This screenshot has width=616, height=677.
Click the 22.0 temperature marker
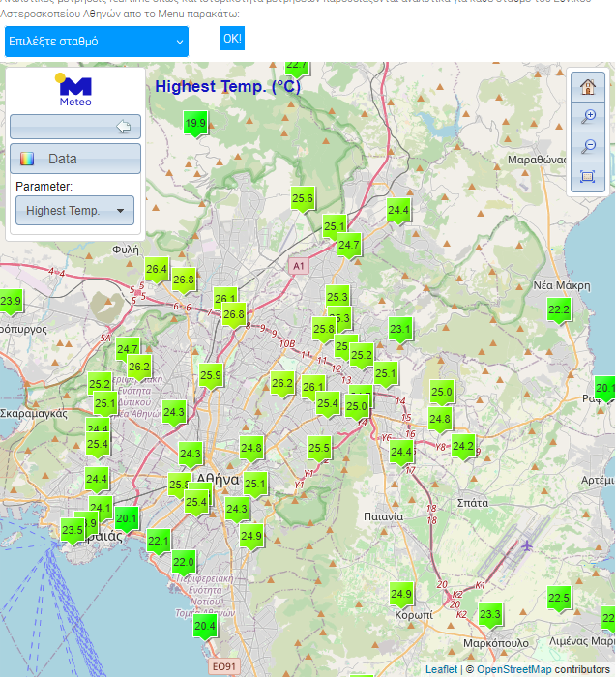point(184,564)
